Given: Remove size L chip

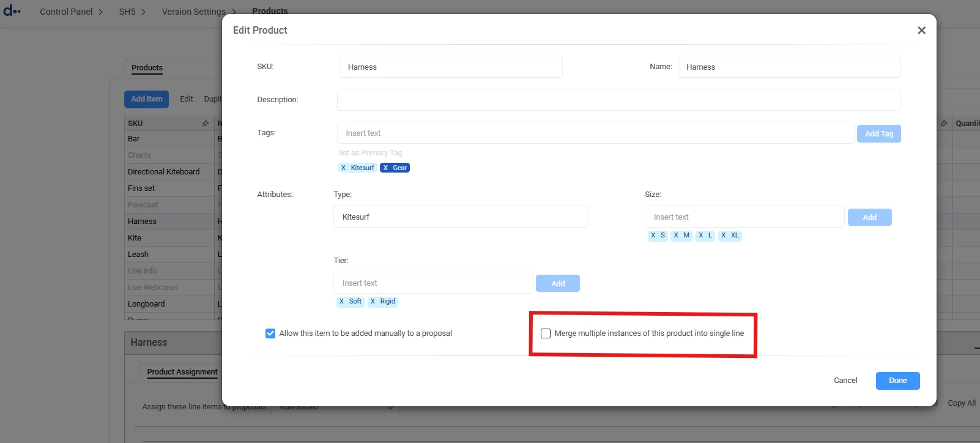Looking at the screenshot, I should (701, 236).
